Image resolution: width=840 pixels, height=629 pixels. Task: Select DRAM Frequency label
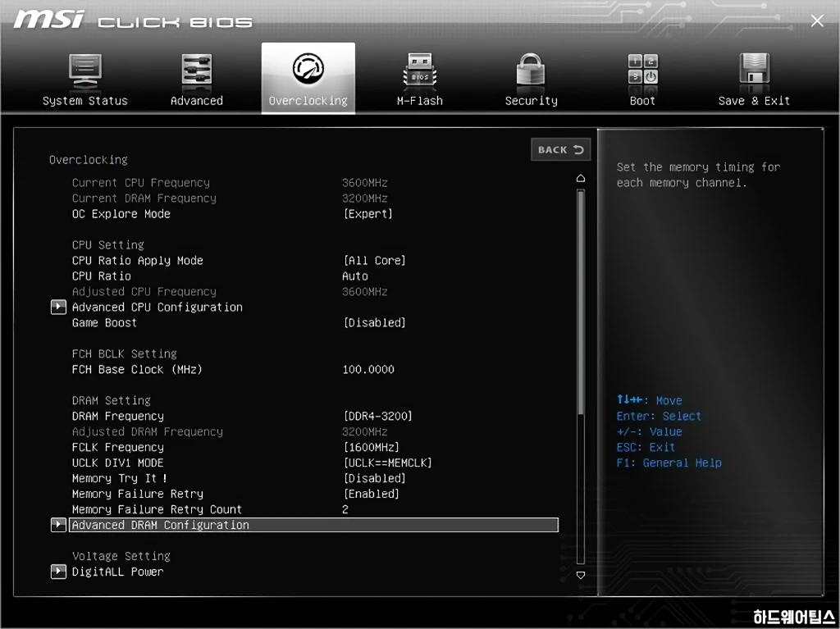click(x=118, y=416)
